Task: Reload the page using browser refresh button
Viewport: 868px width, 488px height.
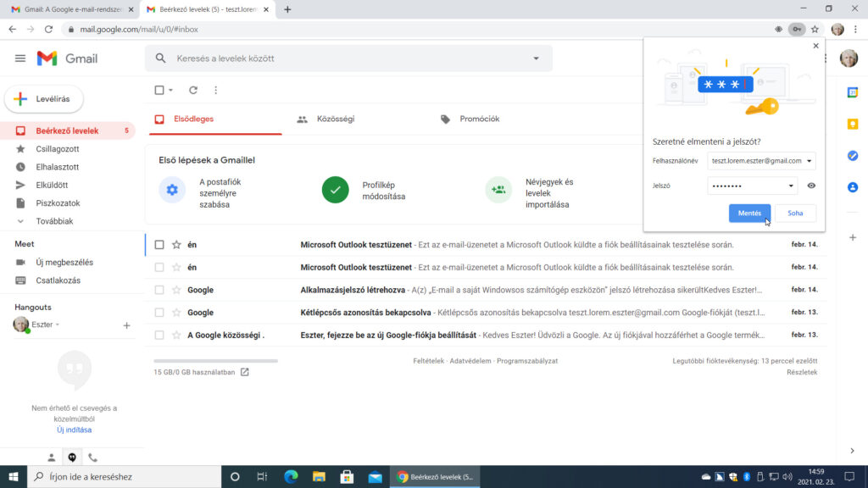Action: click(x=48, y=30)
